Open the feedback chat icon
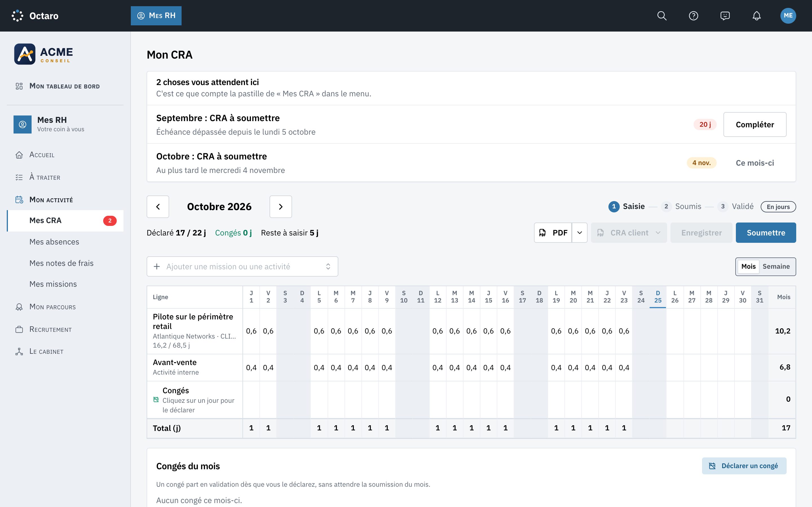Screen dimensions: 812x507 (x=725, y=16)
